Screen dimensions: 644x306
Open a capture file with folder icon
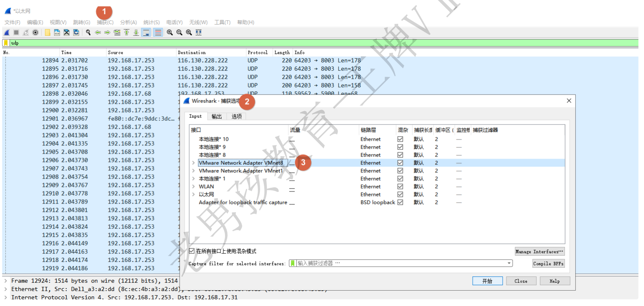tap(48, 32)
